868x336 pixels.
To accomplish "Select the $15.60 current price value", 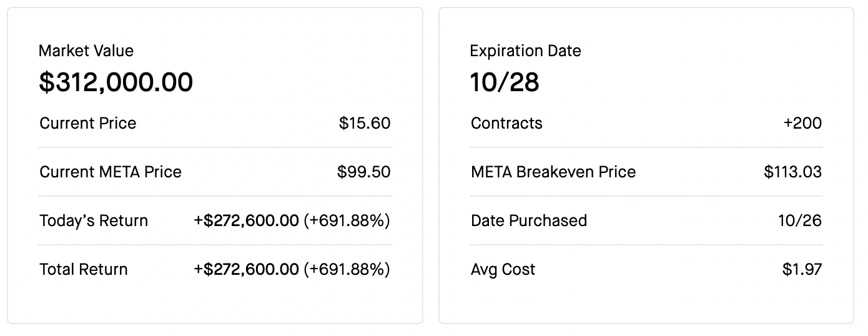I will coord(365,123).
